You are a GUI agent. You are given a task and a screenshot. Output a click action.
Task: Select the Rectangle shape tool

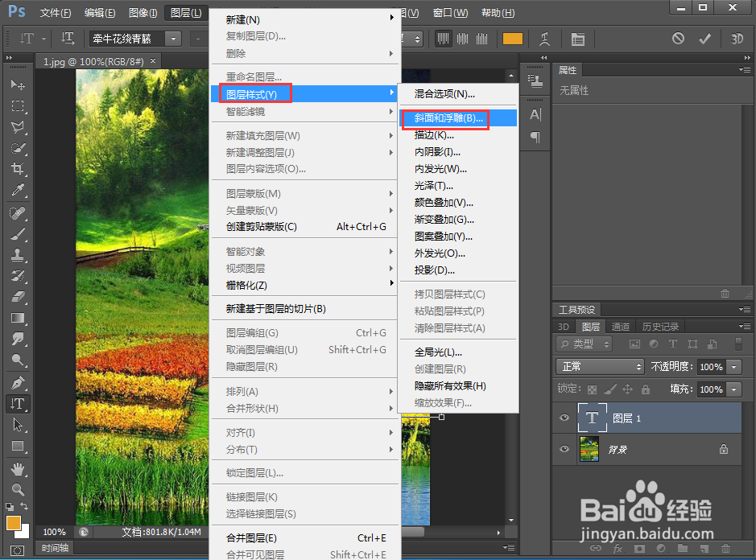pyautogui.click(x=18, y=447)
